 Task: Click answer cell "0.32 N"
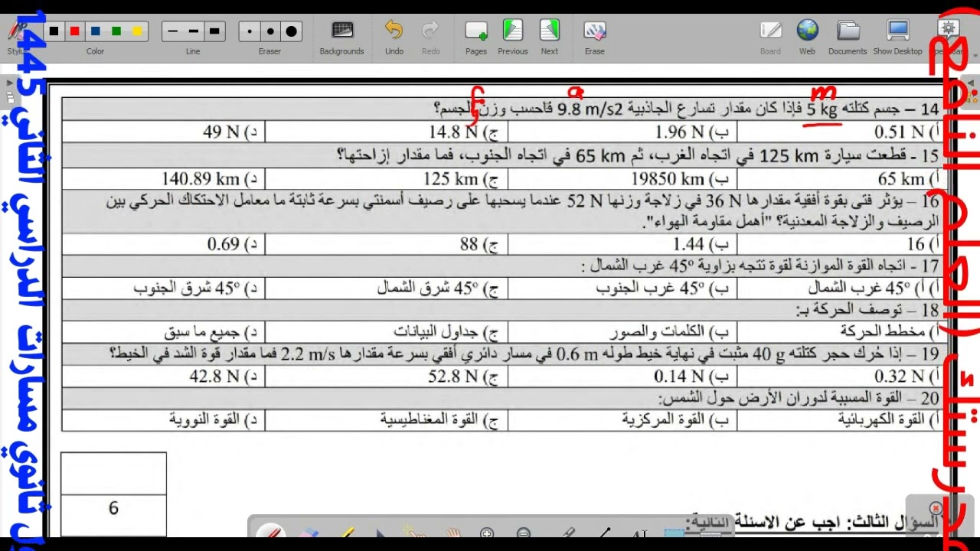(x=839, y=377)
